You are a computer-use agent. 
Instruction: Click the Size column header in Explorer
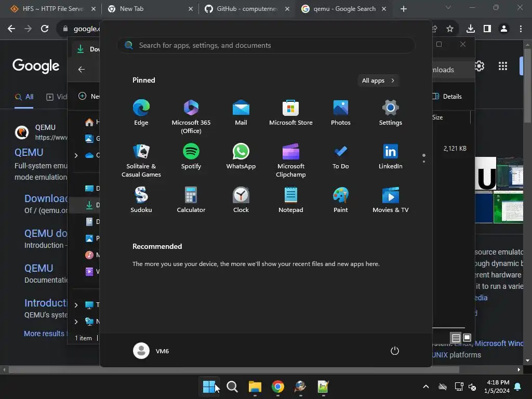[x=450, y=117]
